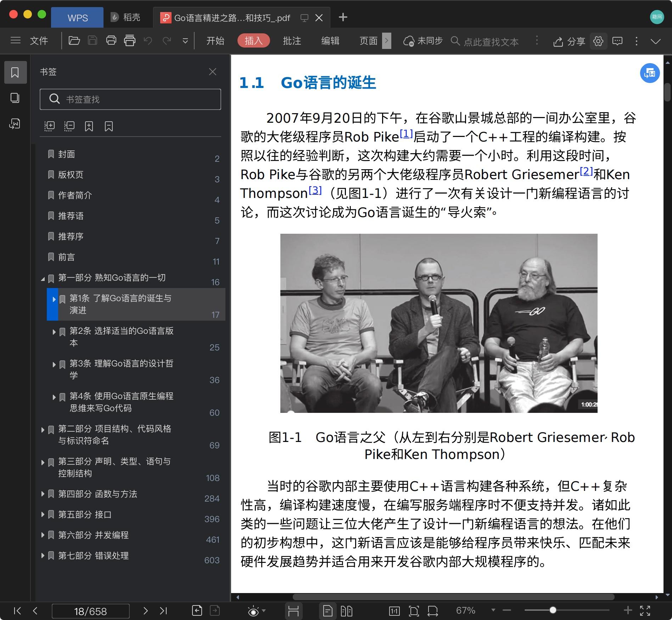Open the feedback comment icon

pyautogui.click(x=617, y=41)
